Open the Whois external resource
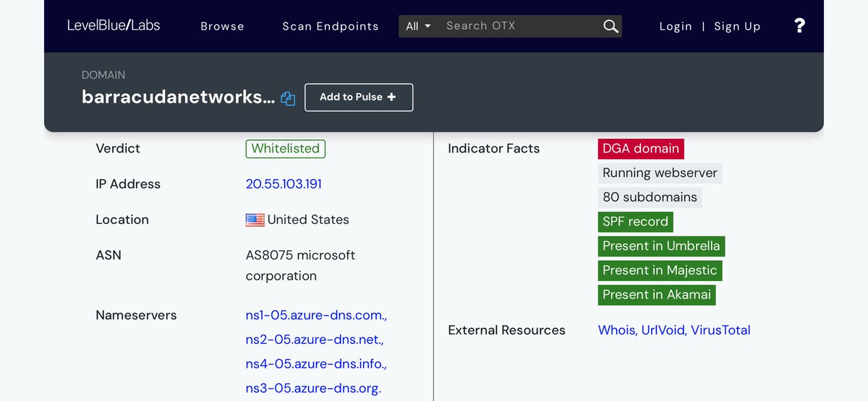This screenshot has height=401, width=868. pyautogui.click(x=616, y=330)
